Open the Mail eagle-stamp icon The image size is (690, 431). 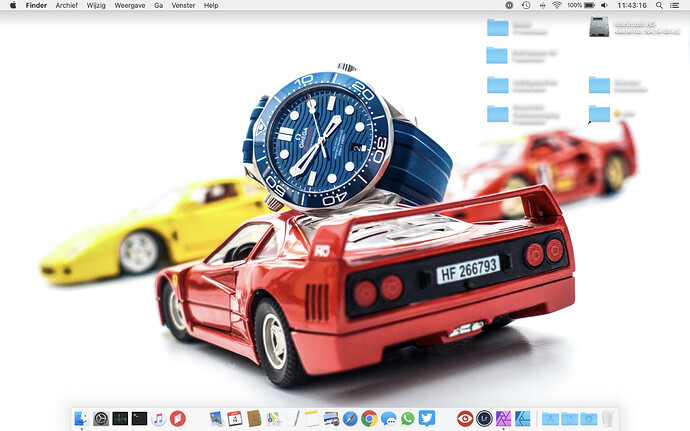pos(216,418)
